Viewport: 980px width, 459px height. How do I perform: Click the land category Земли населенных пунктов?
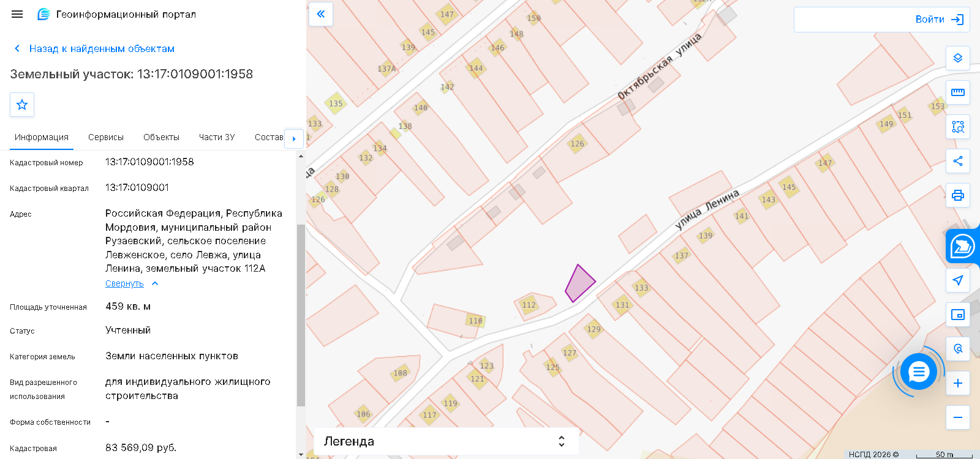(171, 356)
